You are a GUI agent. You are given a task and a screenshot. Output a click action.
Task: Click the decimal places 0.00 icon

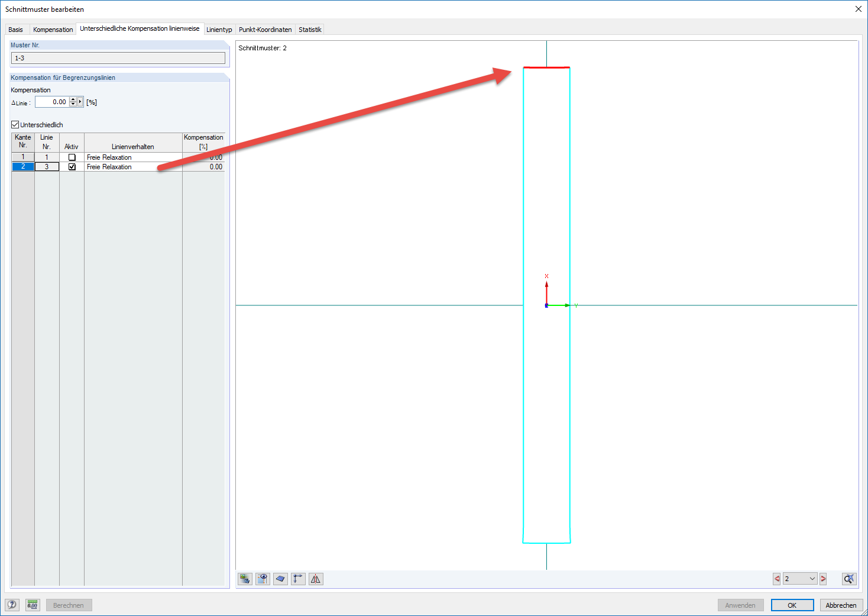click(x=33, y=605)
